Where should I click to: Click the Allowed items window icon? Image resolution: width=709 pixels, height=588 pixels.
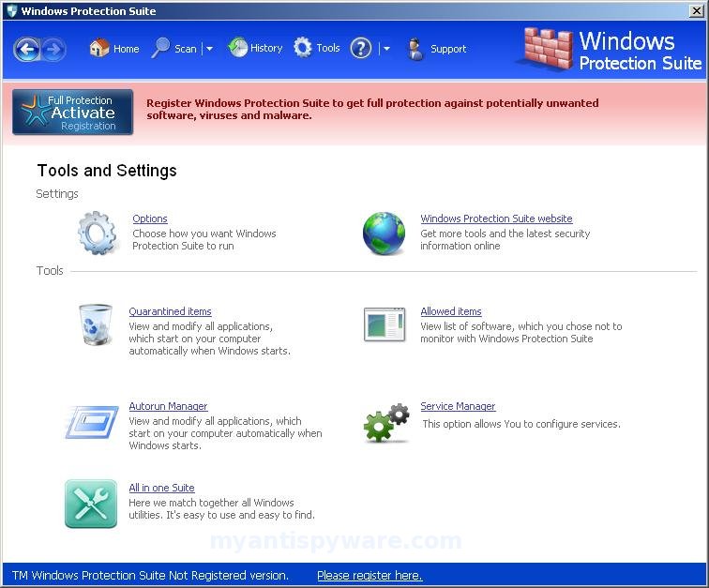(385, 324)
